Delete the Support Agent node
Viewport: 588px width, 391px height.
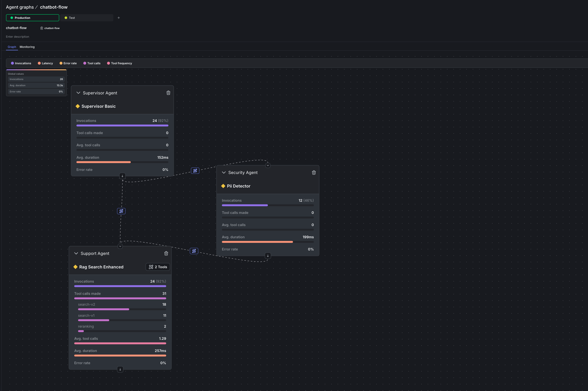tap(166, 253)
